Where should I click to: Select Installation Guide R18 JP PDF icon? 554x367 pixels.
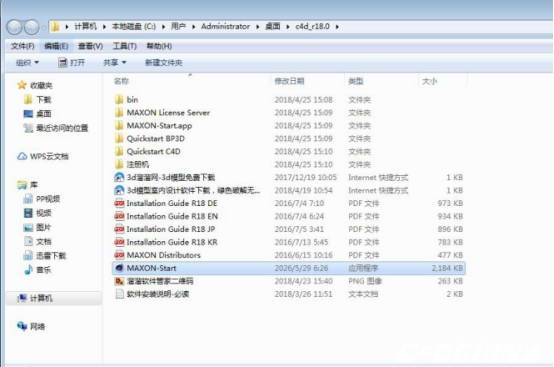pyautogui.click(x=119, y=229)
